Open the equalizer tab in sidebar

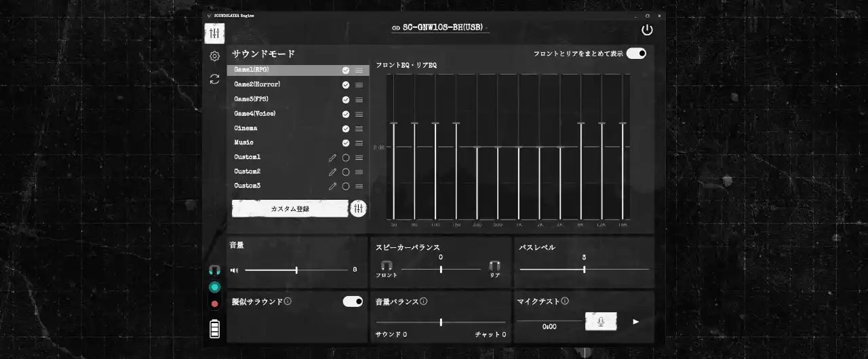[214, 33]
